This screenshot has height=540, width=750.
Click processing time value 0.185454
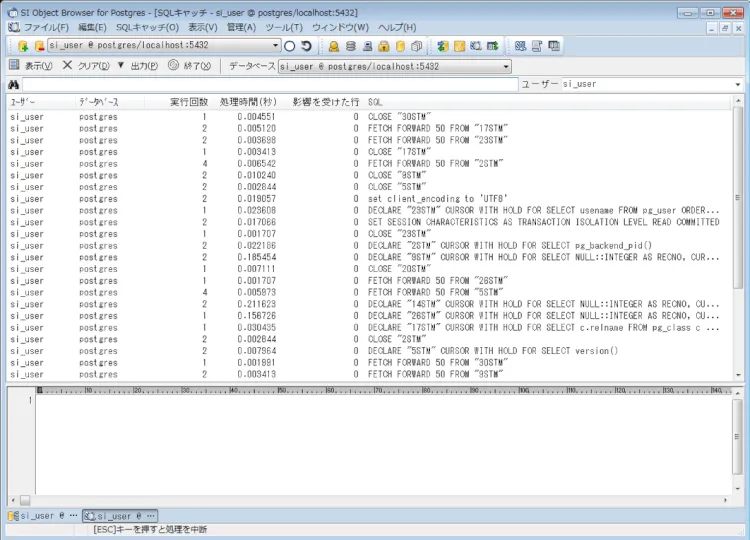point(256,257)
